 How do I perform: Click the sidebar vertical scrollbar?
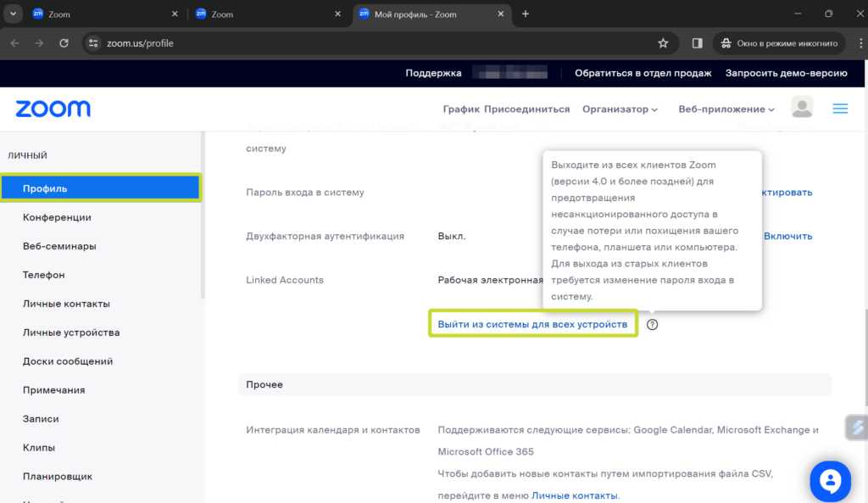tap(203, 215)
